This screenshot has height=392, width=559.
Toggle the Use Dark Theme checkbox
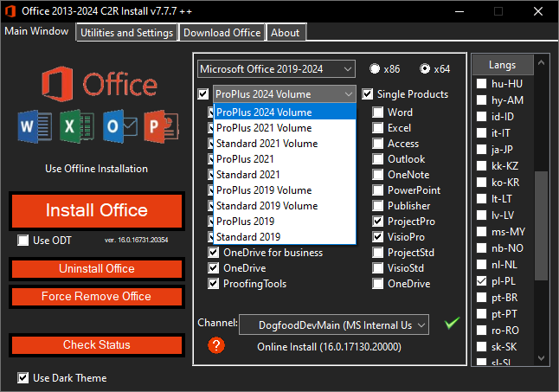click(x=23, y=378)
